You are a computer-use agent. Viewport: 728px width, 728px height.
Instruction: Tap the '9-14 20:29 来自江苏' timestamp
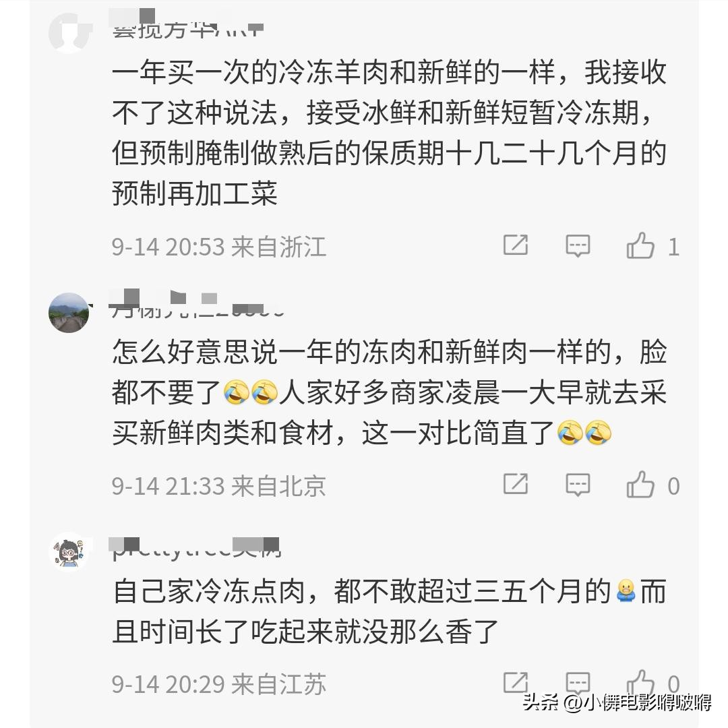click(218, 684)
